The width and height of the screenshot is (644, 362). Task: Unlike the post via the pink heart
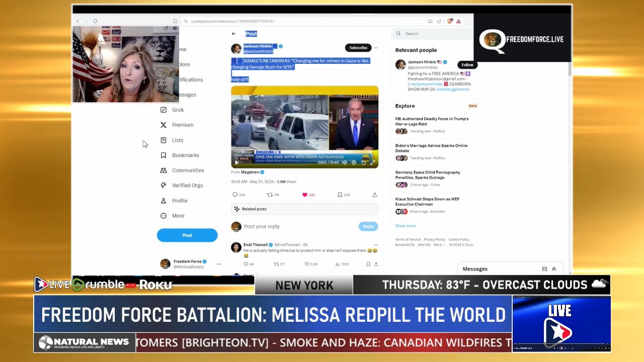305,195
